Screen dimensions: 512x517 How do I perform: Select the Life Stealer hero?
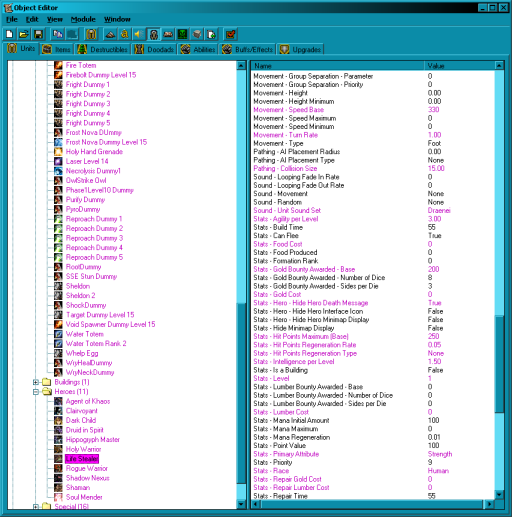click(x=82, y=459)
